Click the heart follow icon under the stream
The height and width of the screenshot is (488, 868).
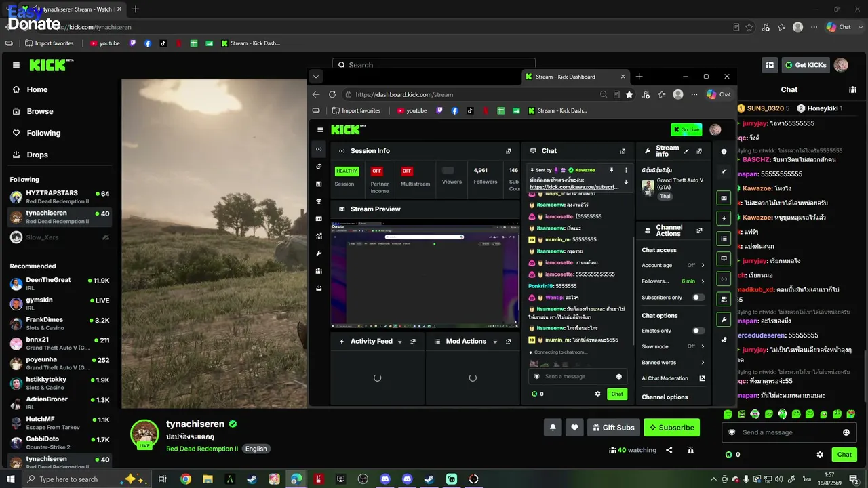point(574,428)
